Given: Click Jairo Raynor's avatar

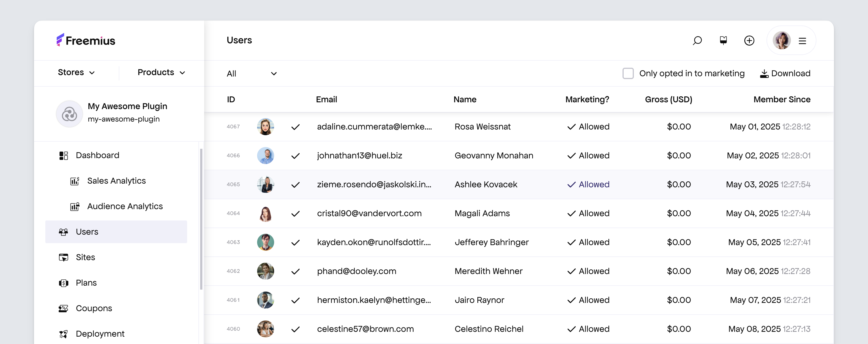Looking at the screenshot, I should click(266, 300).
